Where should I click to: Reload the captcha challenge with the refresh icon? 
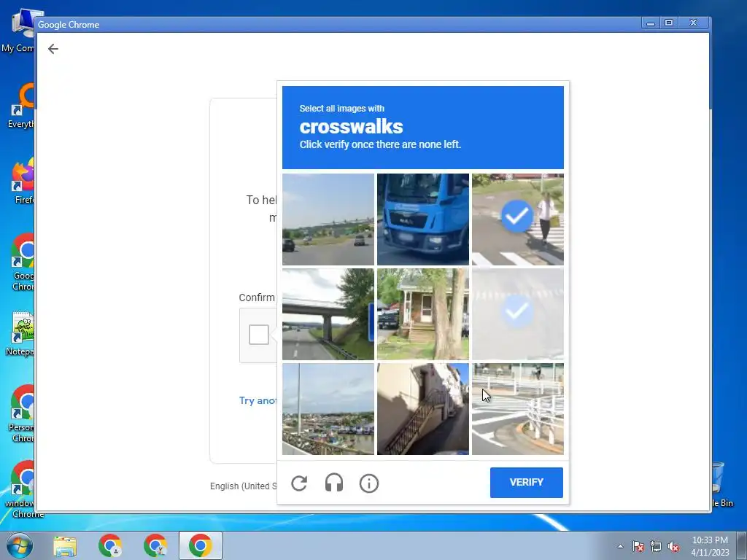(x=299, y=483)
